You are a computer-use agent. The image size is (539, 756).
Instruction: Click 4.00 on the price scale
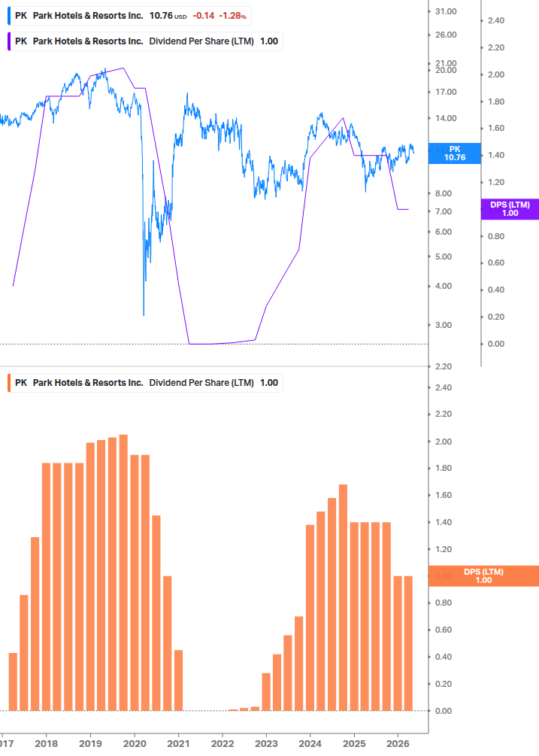pos(443,286)
